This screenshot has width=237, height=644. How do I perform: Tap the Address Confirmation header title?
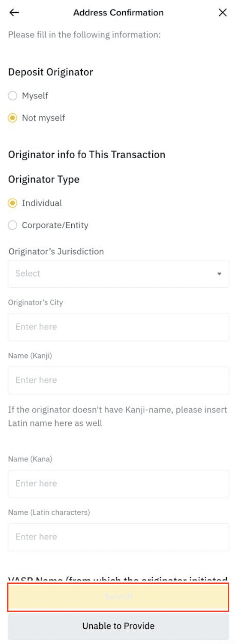(118, 13)
